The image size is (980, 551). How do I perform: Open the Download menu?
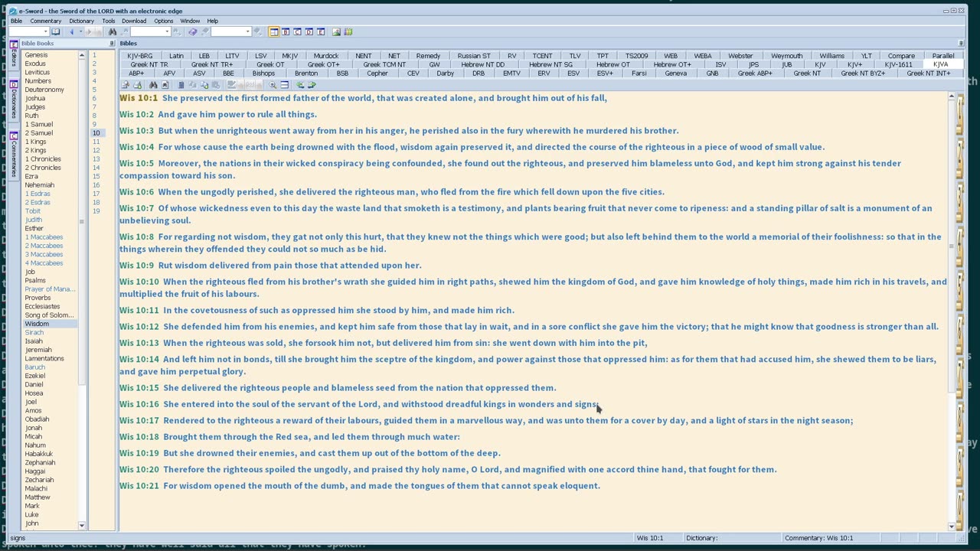point(134,21)
